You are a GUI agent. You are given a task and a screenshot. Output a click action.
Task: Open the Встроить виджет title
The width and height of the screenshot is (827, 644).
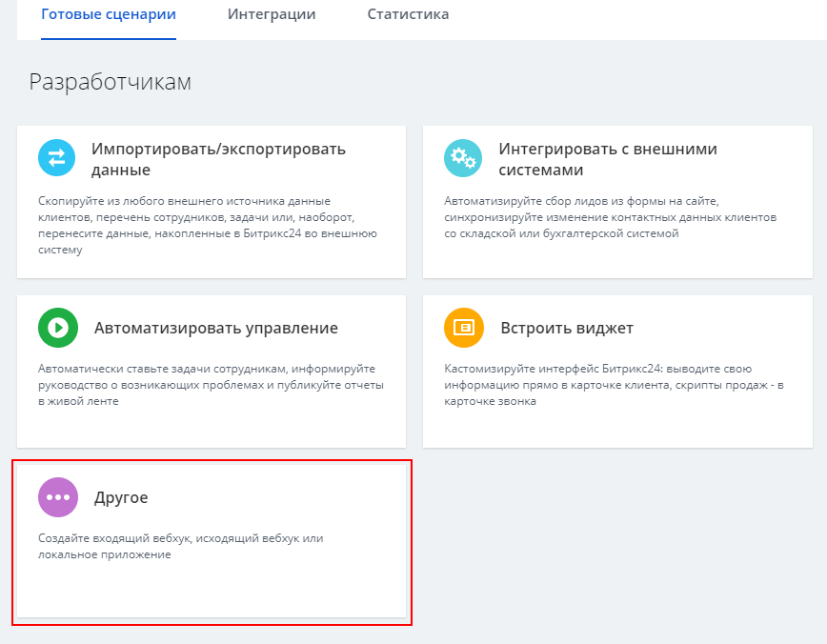(567, 328)
